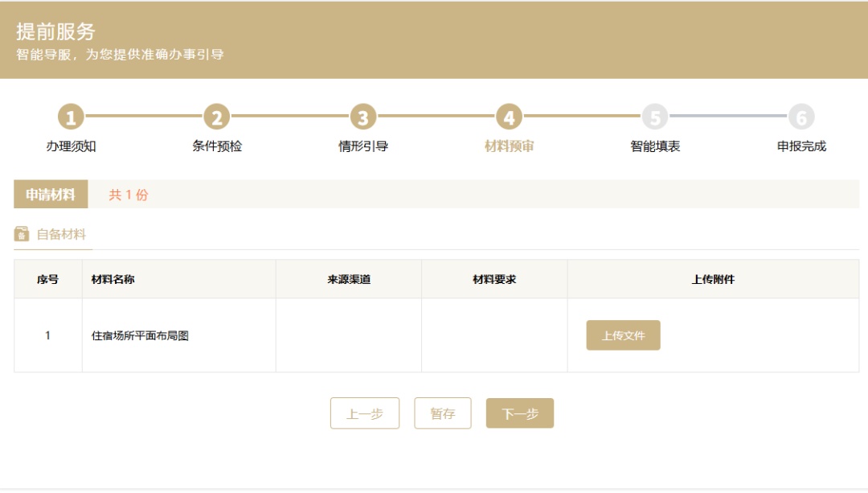Click the 申报完成 step label
868x493 pixels.
(x=801, y=146)
